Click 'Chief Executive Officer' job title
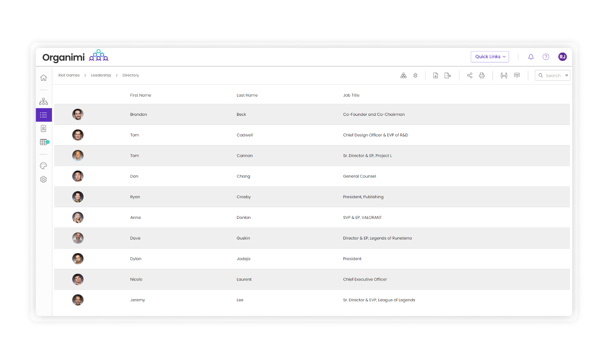Image resolution: width=608 pixels, height=364 pixels. (x=365, y=279)
